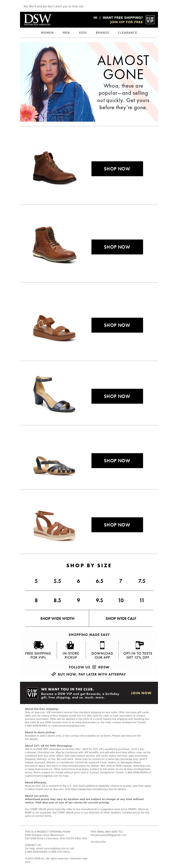Screen dimensions: 178x868
Task: Click the free shipping truck icon
Action: coord(38,645)
